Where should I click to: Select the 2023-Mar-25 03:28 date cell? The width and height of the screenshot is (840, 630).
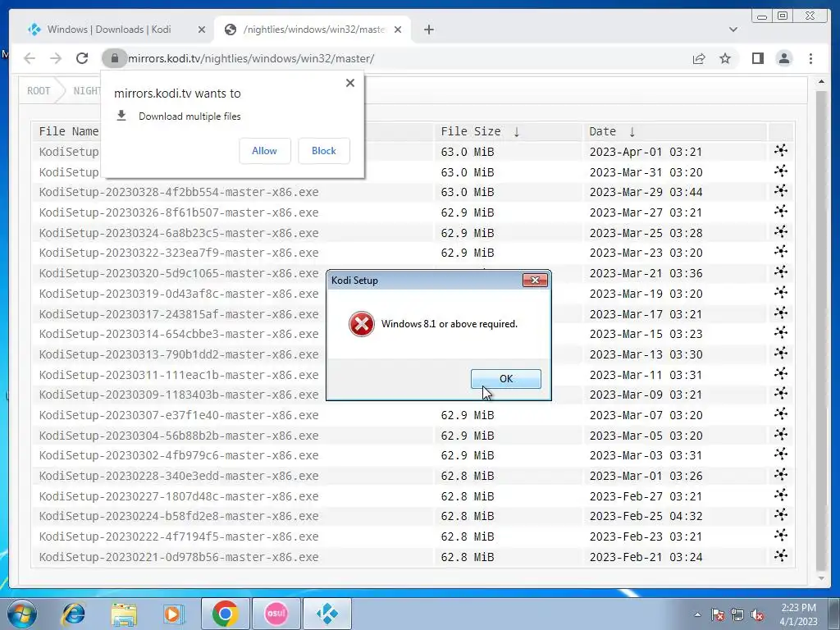pos(646,233)
